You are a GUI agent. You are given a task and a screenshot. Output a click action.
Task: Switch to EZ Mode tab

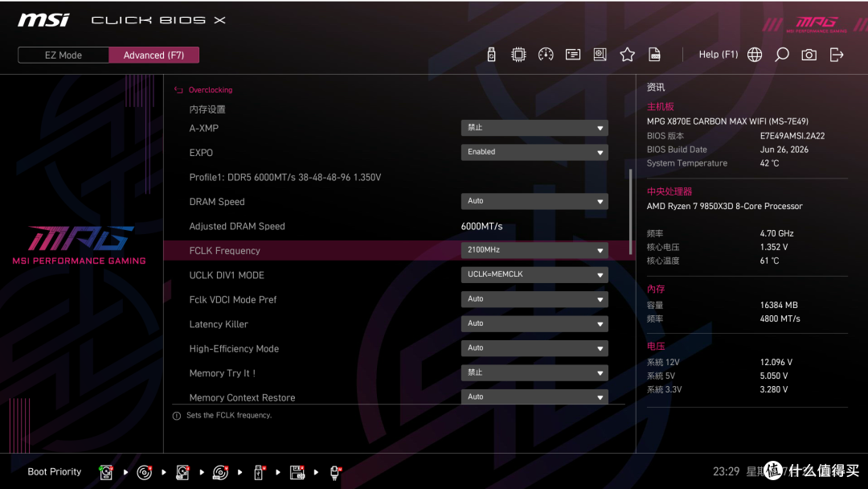63,55
